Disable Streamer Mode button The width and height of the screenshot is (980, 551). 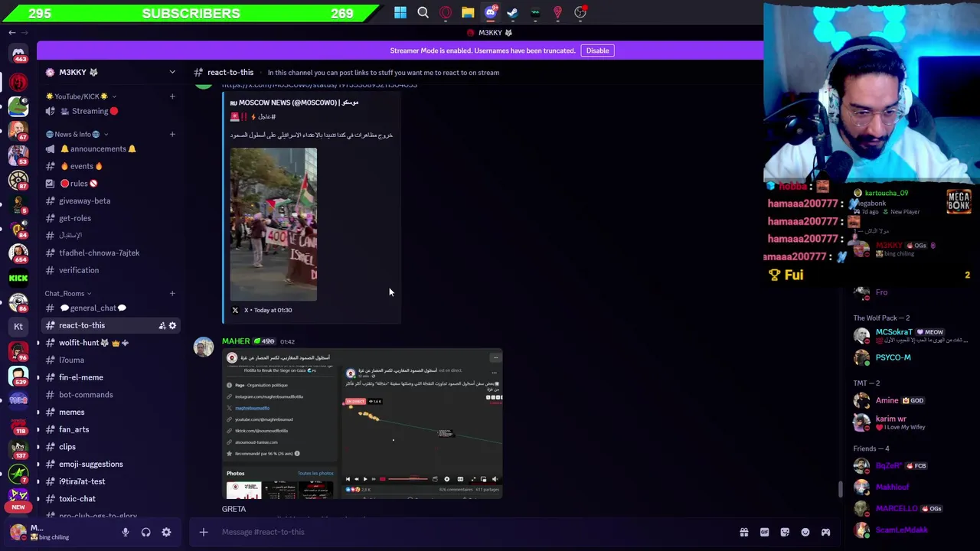(597, 51)
